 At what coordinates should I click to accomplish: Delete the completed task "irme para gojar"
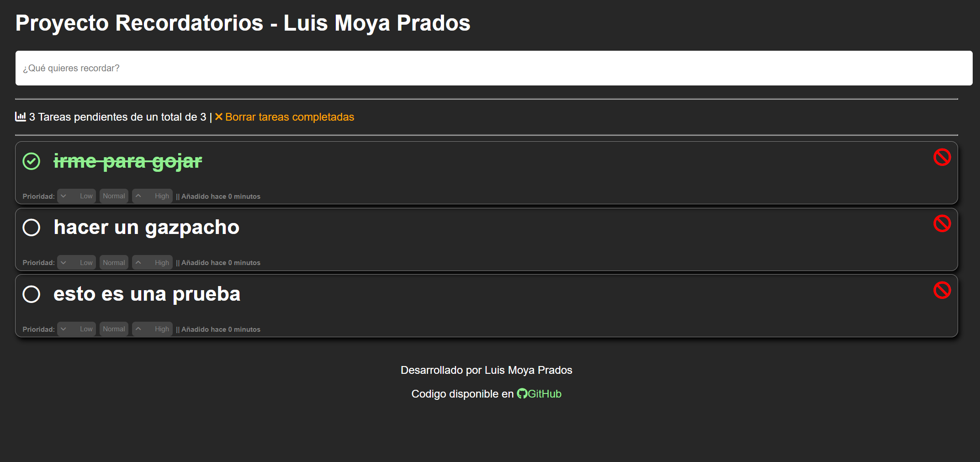tap(942, 157)
